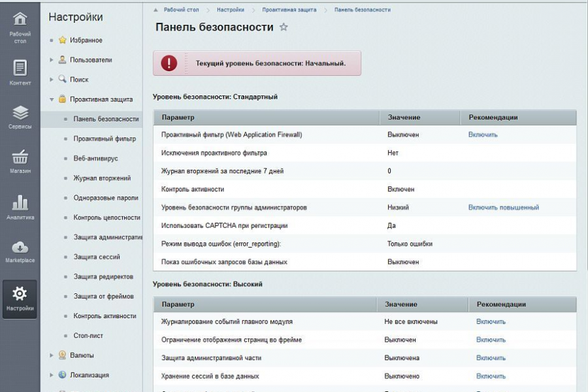Expand the Пользователи tree node
The image size is (588, 392).
(52, 60)
